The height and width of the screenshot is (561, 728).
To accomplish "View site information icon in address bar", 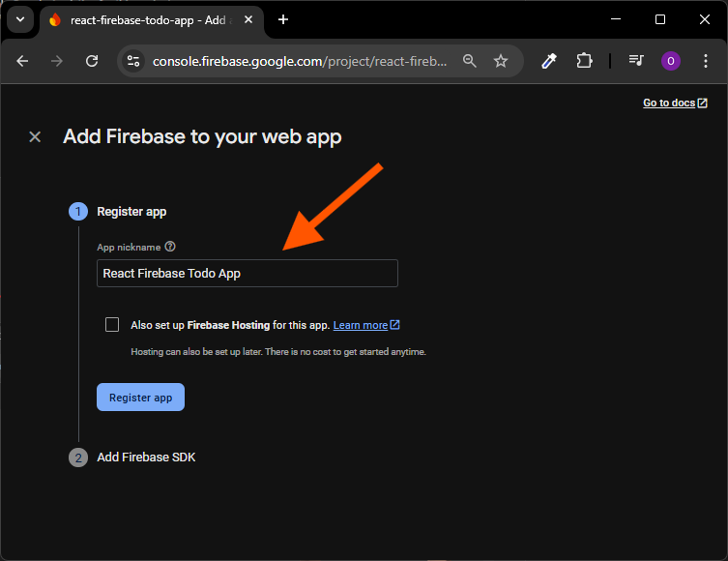I will tap(133, 61).
